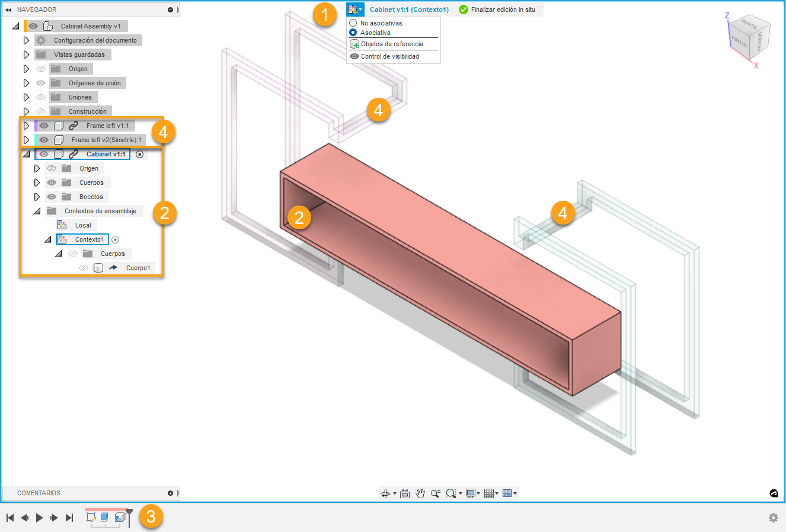
Task: Collapse the Contextos de ensamblaje node
Action: coord(37,211)
